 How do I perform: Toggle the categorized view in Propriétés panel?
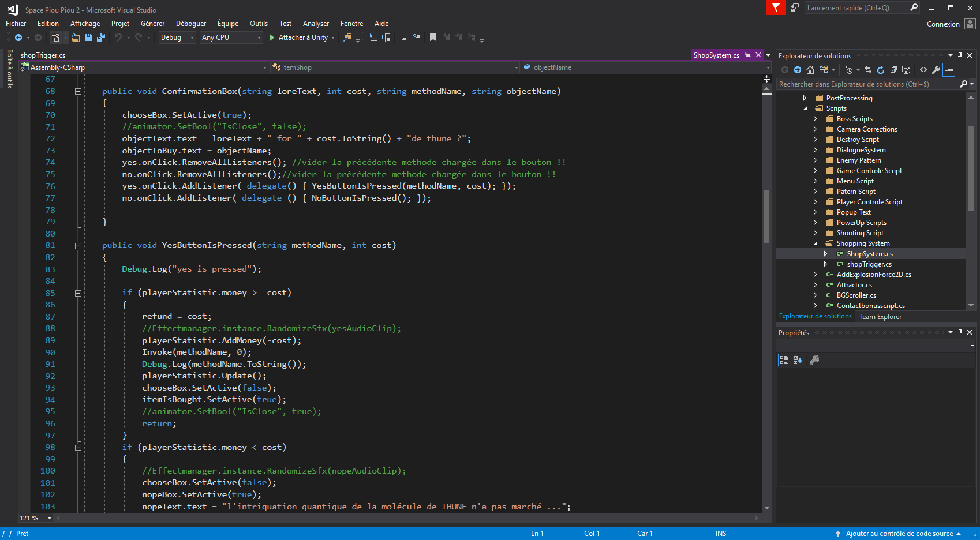(x=784, y=360)
